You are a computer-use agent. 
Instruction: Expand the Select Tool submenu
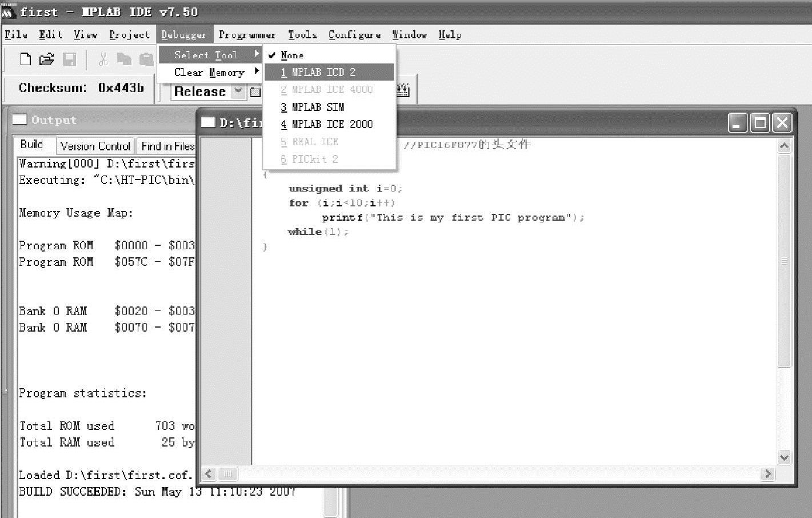pyautogui.click(x=209, y=55)
